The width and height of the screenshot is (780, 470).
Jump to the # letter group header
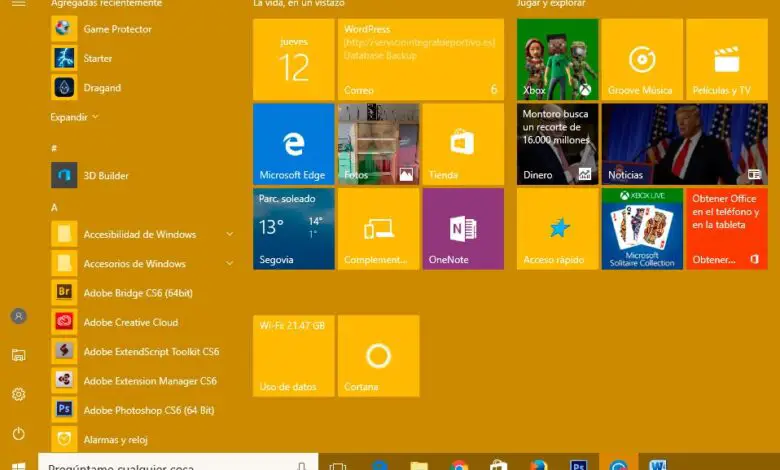[x=54, y=148]
